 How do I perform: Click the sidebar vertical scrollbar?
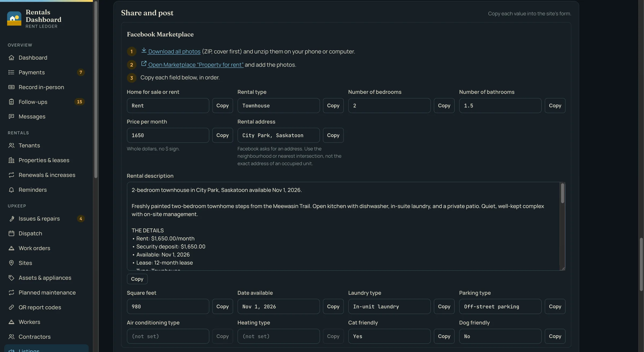(x=96, y=89)
